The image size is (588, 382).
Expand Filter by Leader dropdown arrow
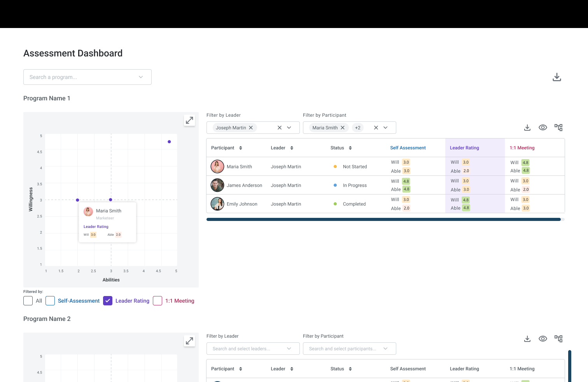point(289,128)
